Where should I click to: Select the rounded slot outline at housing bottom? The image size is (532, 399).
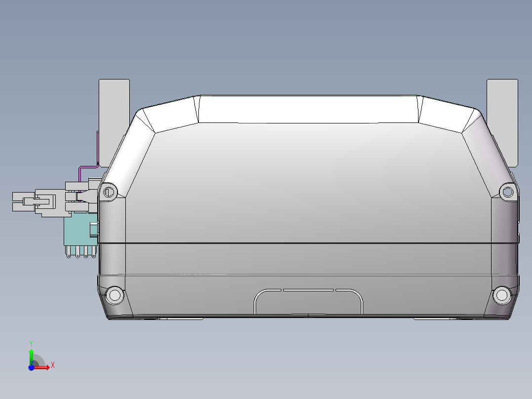(x=308, y=302)
